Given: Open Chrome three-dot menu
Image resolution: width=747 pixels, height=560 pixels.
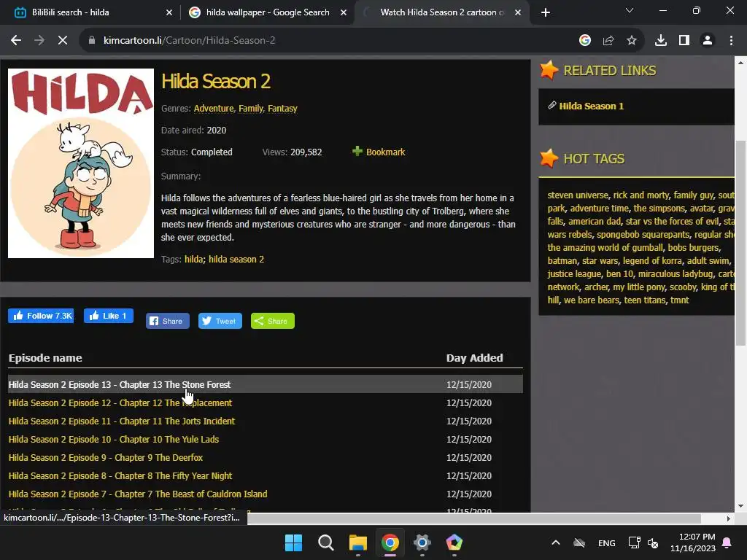Looking at the screenshot, I should pyautogui.click(x=731, y=41).
